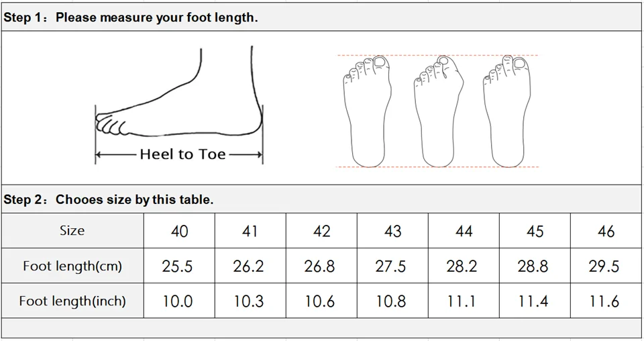
Task: Click the rightmost top-view foot drawing
Action: [506, 111]
